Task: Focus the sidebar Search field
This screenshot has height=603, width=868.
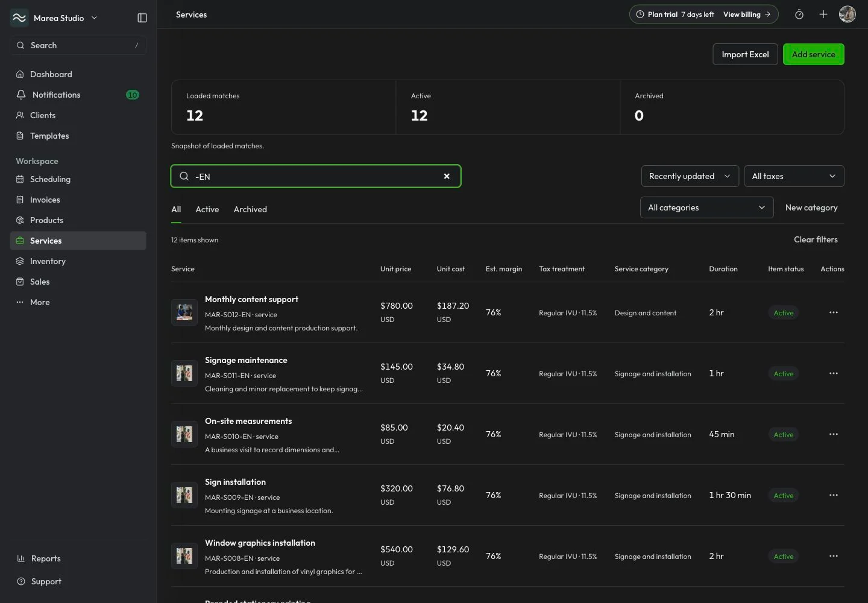Action: click(78, 45)
